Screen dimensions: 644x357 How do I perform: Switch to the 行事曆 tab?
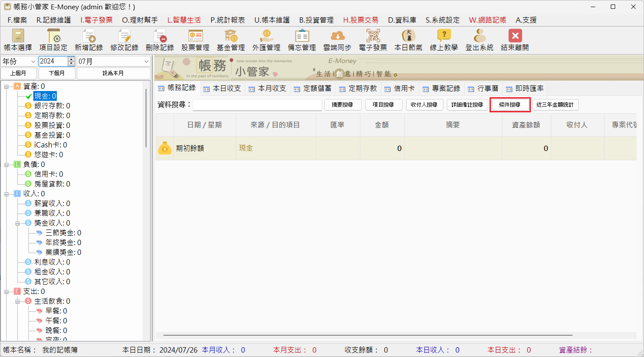pyautogui.click(x=483, y=88)
